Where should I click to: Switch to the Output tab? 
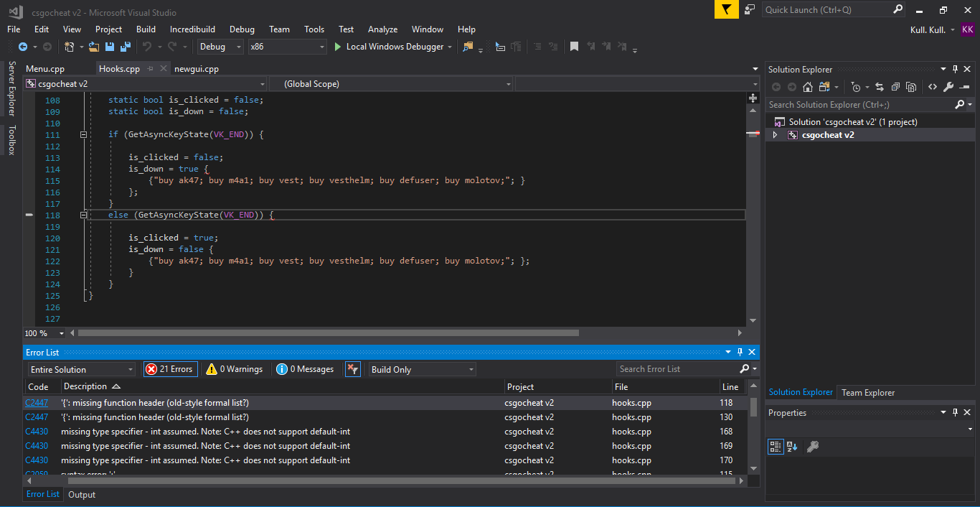pyautogui.click(x=82, y=495)
